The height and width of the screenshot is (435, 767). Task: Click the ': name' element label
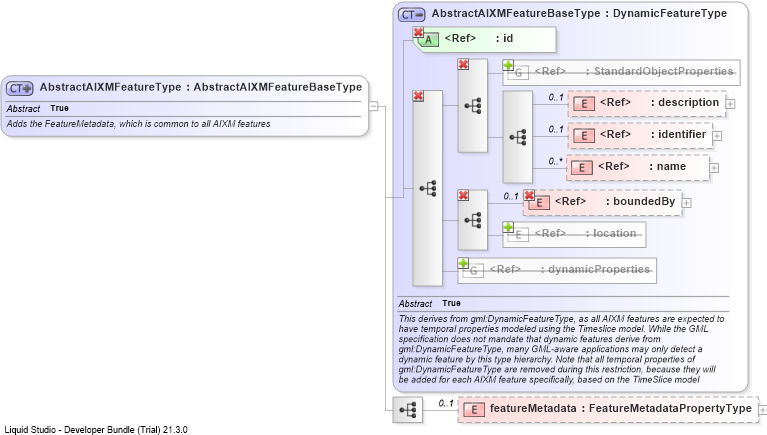(668, 166)
